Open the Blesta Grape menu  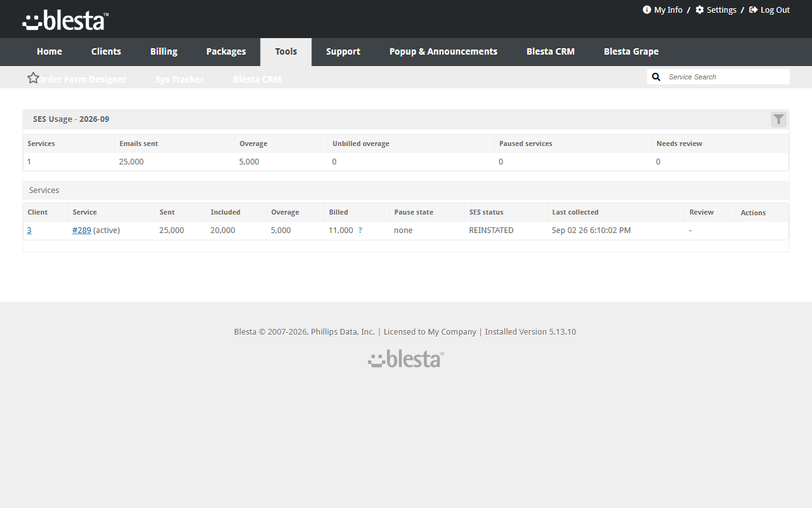tap(631, 52)
